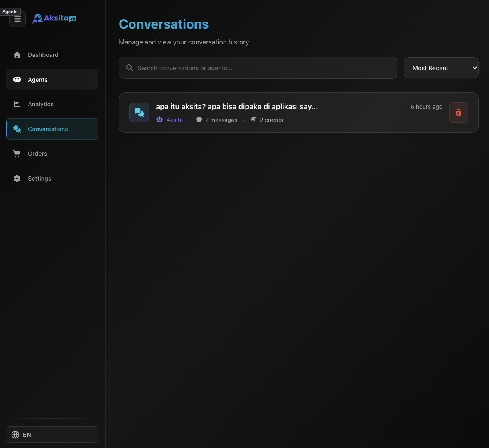
Task: Click the conversations search field
Action: tap(258, 68)
